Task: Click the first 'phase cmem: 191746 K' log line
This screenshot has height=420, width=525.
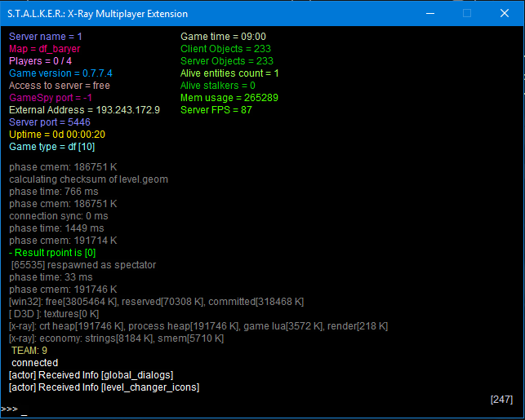Action: tap(63, 290)
